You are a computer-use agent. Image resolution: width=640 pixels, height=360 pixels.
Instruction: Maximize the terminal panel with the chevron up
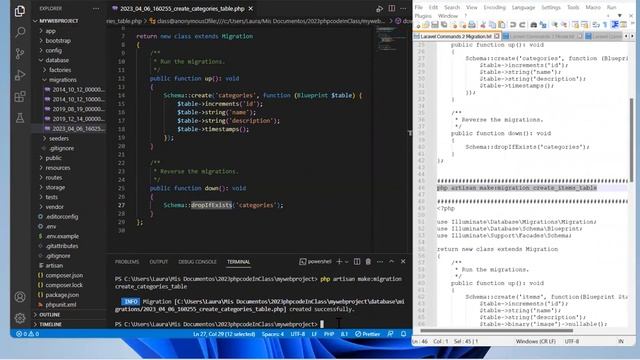(x=391, y=262)
